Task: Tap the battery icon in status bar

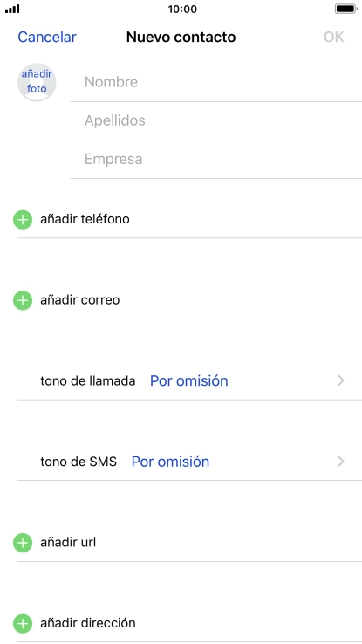Action: pyautogui.click(x=346, y=9)
